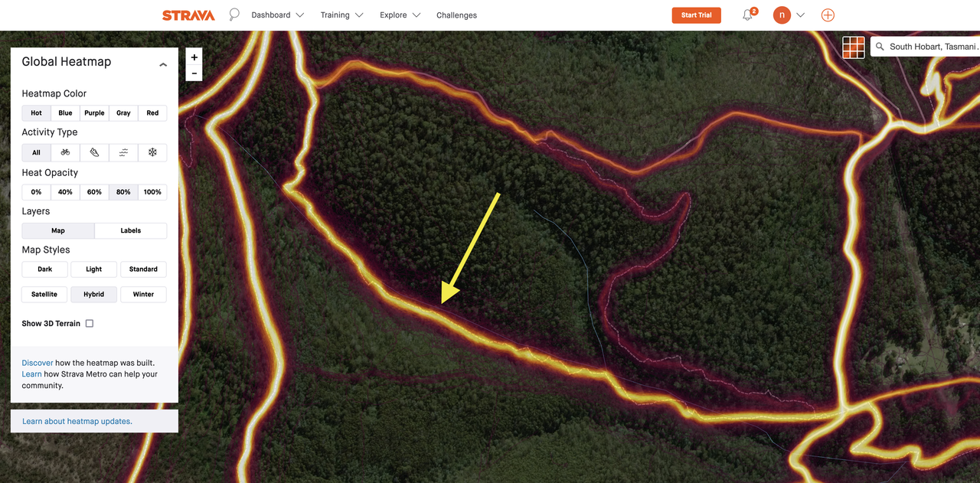Collapse the Global Heatmap panel
The height and width of the screenshot is (483, 980).
click(163, 65)
